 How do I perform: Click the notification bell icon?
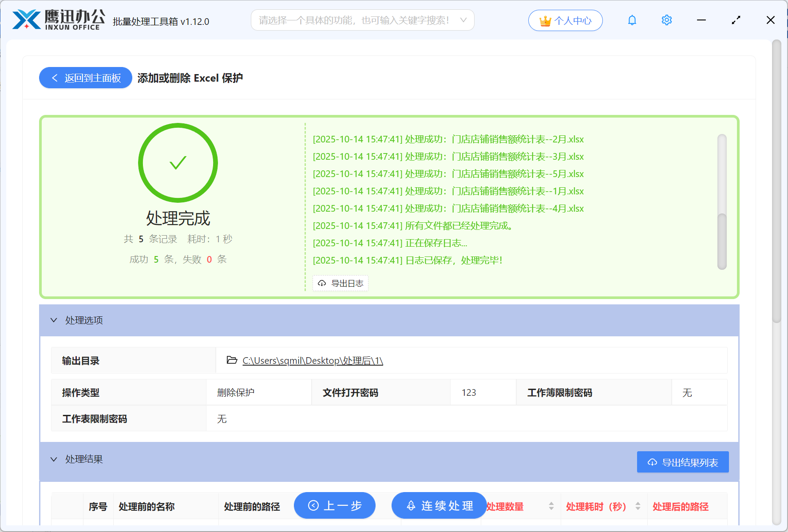click(632, 20)
